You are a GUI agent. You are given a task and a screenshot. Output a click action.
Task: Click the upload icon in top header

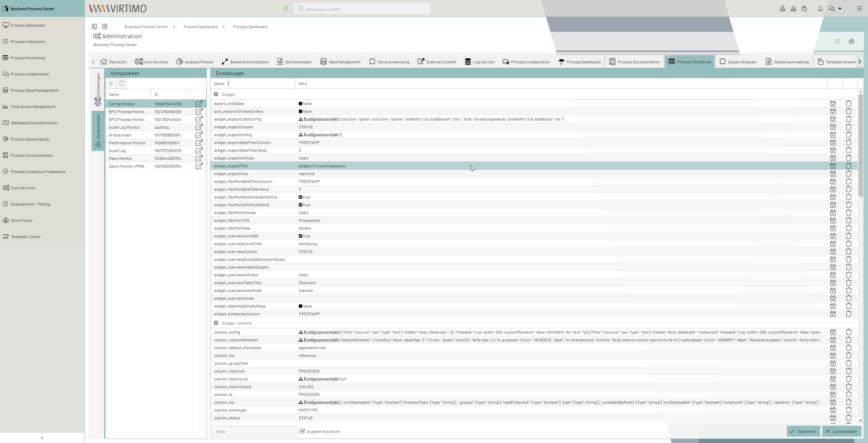[x=793, y=9]
